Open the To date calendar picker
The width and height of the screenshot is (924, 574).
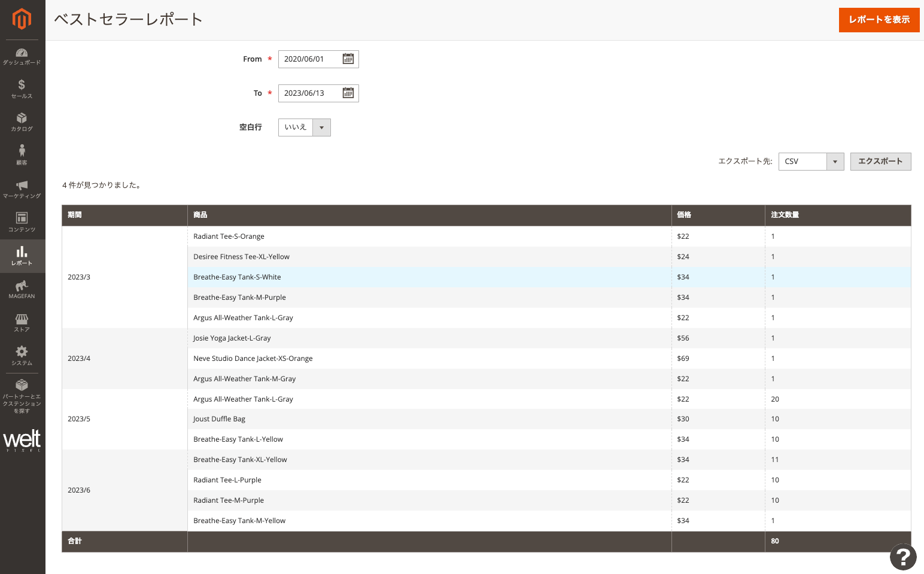(x=348, y=93)
